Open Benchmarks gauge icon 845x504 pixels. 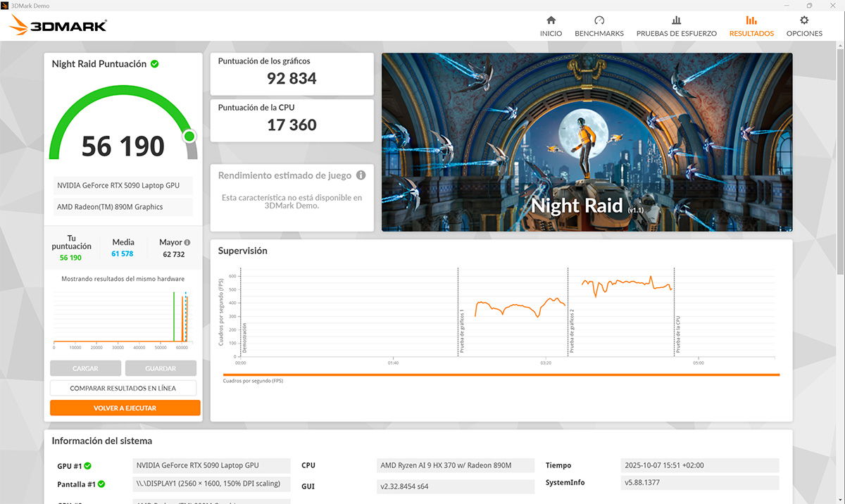click(x=599, y=20)
